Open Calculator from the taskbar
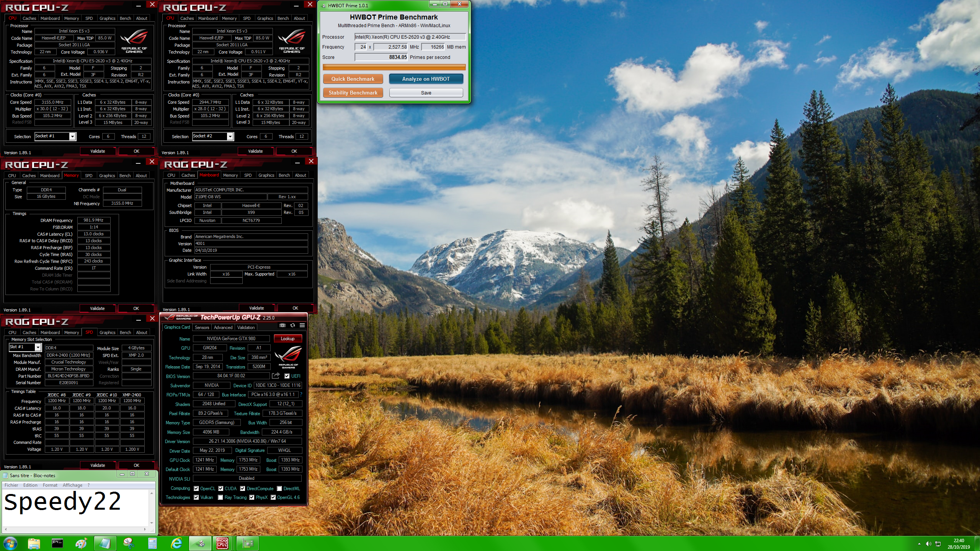Viewport: 980px width, 551px height. point(152,543)
